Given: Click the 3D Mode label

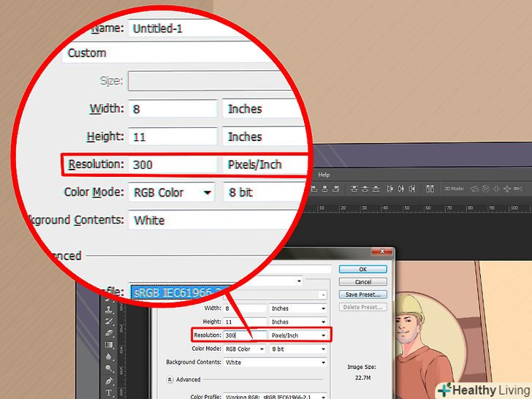Looking at the screenshot, I should point(455,189).
